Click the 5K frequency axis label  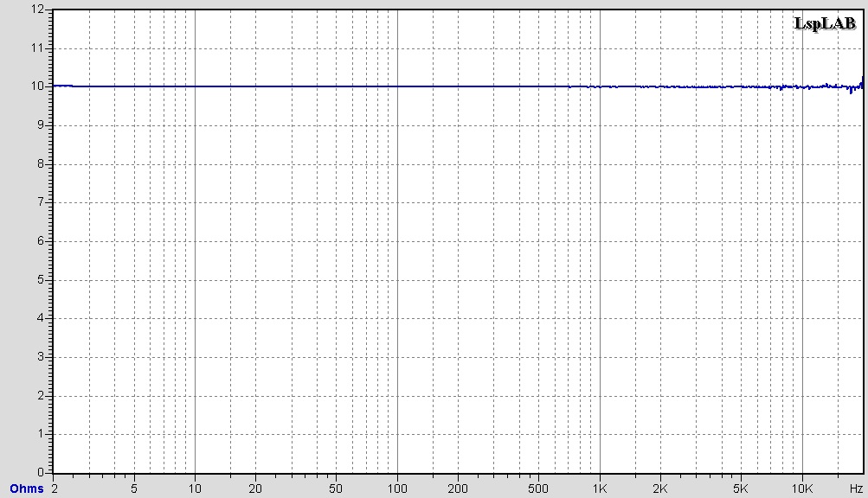tap(741, 489)
